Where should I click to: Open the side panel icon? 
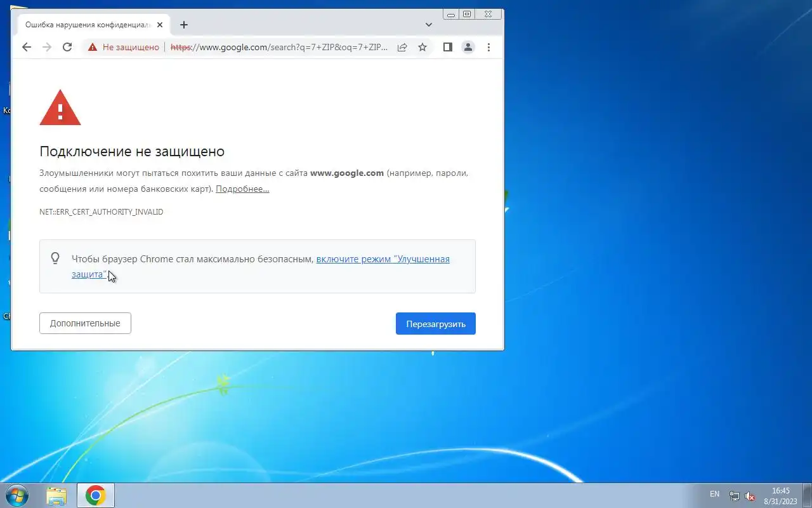[447, 47]
